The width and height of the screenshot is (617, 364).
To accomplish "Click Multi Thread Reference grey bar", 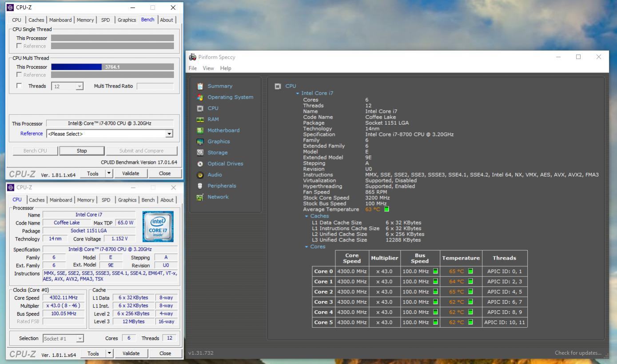I will (x=112, y=75).
